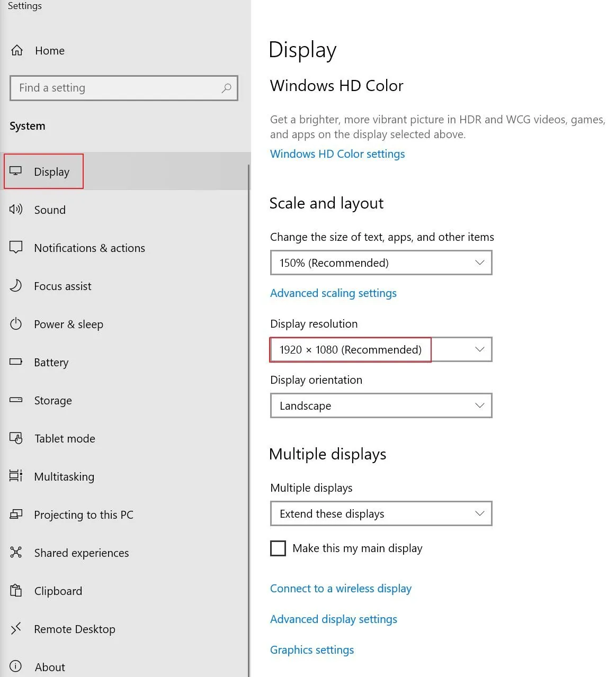
Task: Click the Battery icon in sidebar
Action: pyautogui.click(x=16, y=362)
